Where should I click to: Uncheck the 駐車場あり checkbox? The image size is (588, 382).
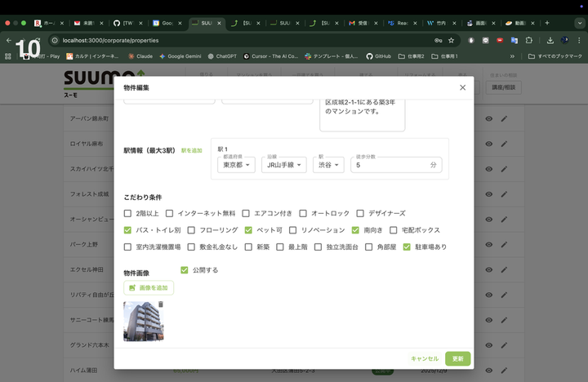click(407, 247)
